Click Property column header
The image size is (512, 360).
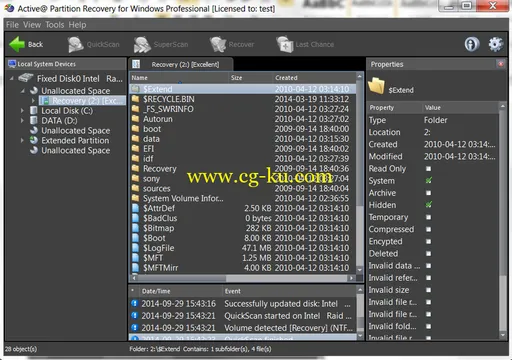pyautogui.click(x=395, y=108)
